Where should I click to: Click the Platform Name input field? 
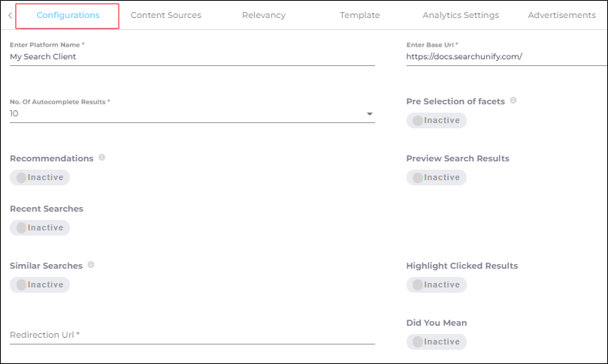coord(192,56)
